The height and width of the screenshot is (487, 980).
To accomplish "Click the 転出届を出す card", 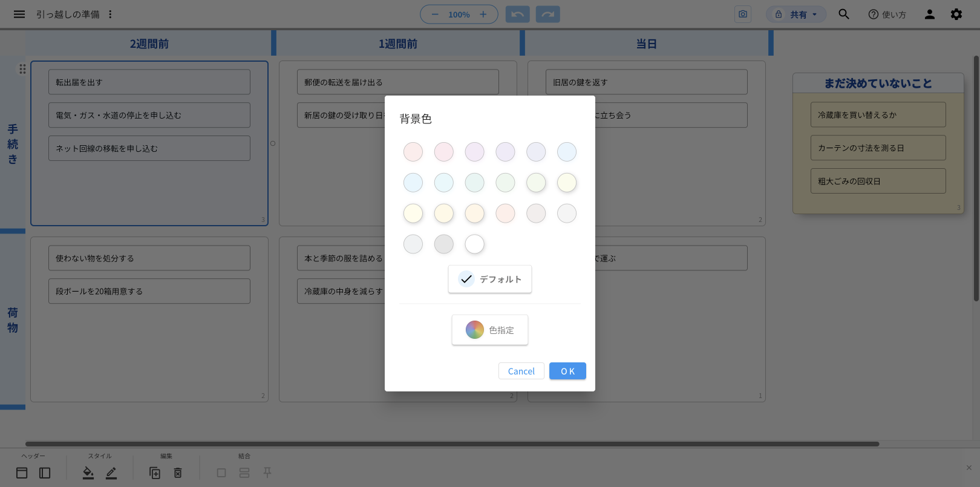I will point(149,82).
